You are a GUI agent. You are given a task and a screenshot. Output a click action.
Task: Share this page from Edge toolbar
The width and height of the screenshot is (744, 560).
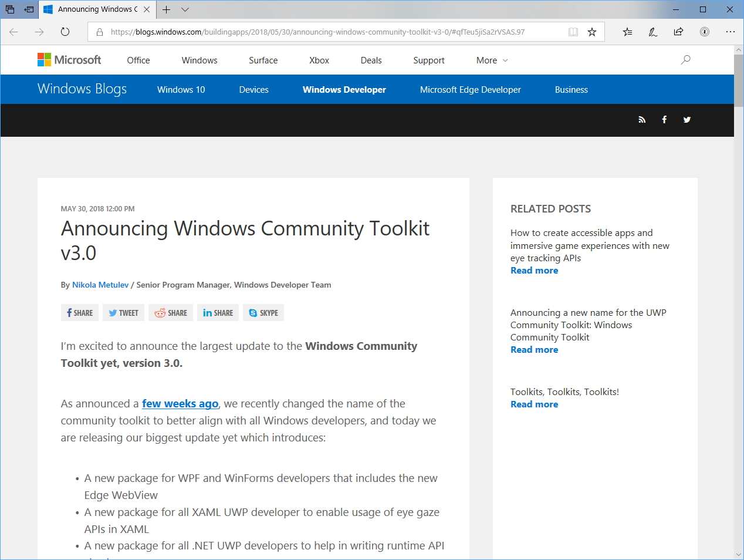(679, 32)
